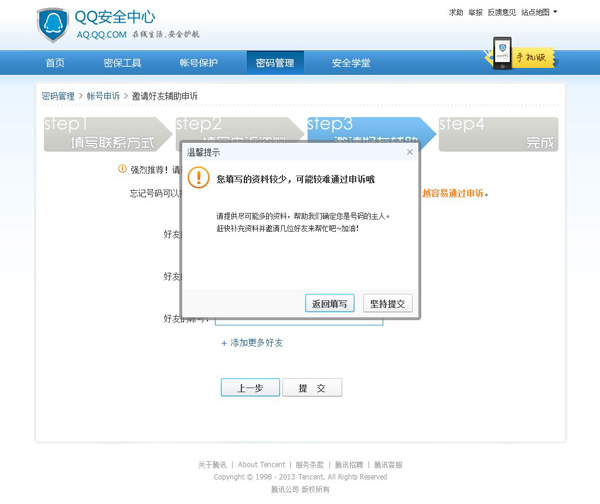The image size is (600, 504).
Task: Open the 腾讯客服 footer link
Action: tap(388, 465)
